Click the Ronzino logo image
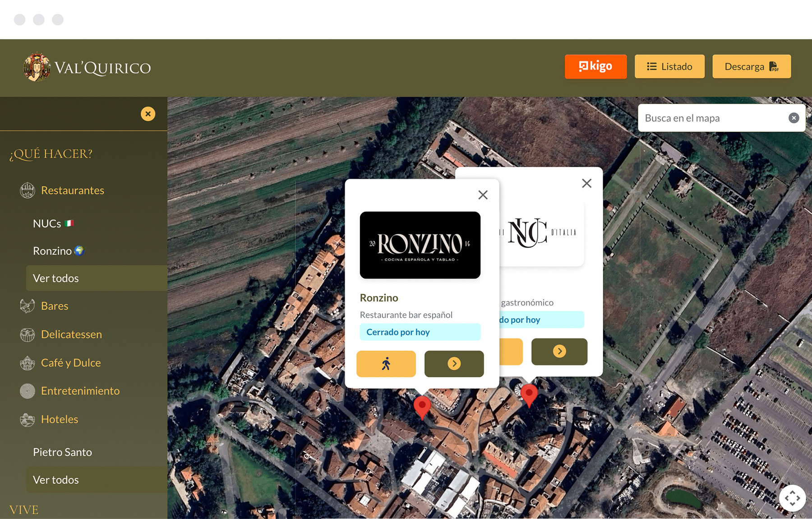 coord(420,245)
